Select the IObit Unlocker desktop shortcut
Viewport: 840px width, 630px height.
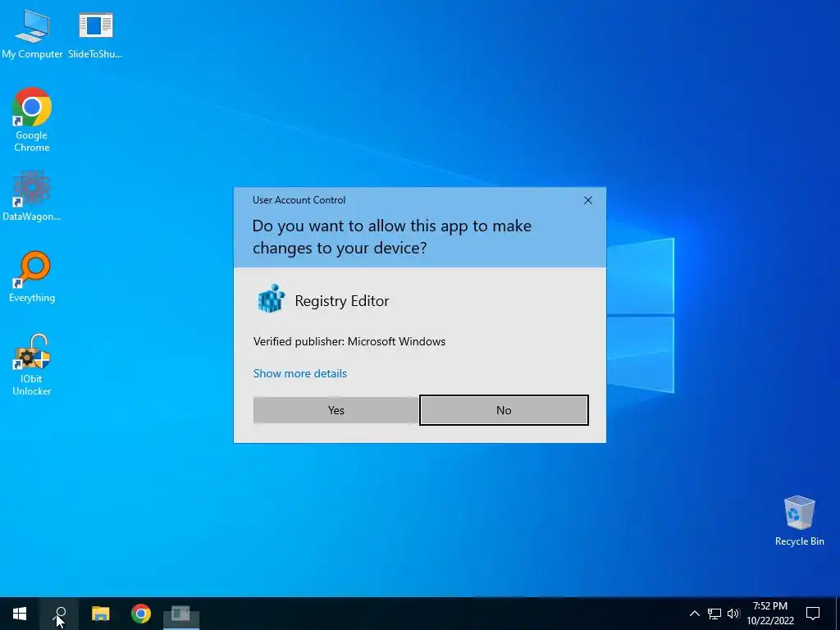(x=32, y=364)
